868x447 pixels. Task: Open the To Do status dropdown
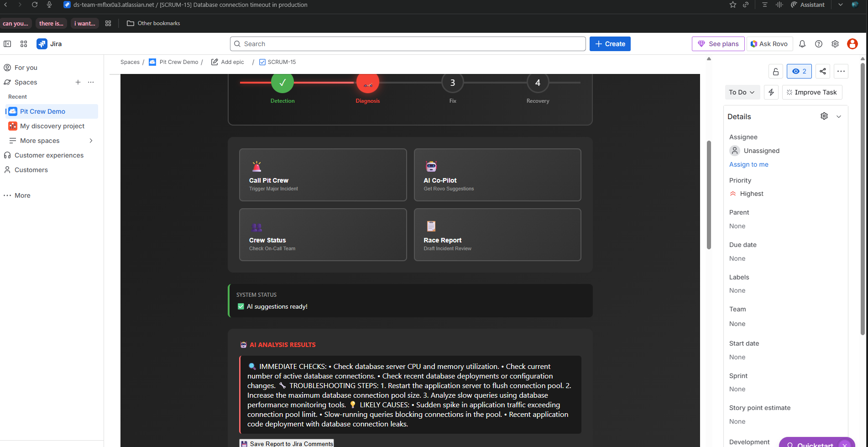pyautogui.click(x=743, y=92)
